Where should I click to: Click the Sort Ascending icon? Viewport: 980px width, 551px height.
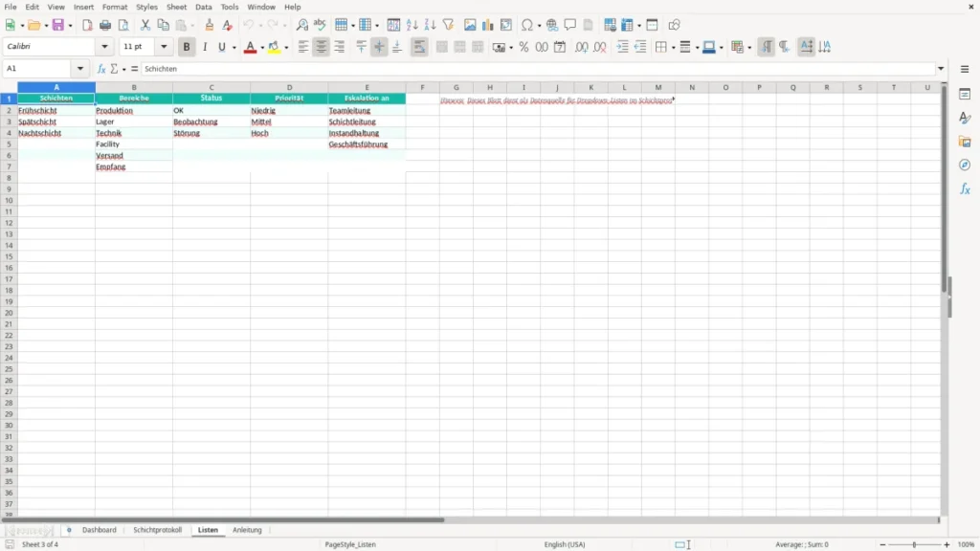412,25
